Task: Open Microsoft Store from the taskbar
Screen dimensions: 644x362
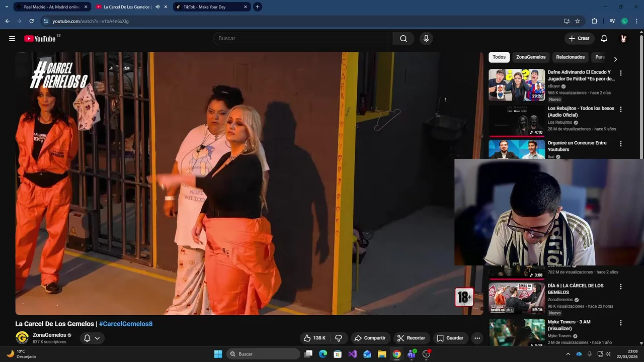Action: click(338, 354)
